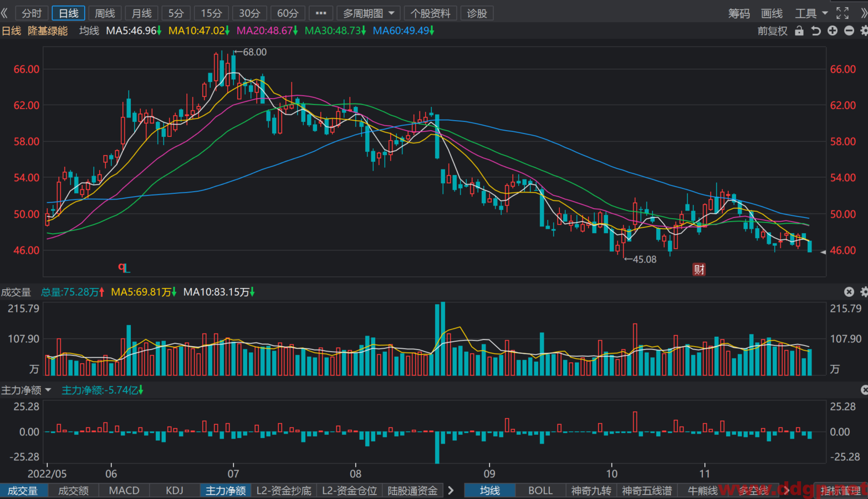Select 15分 period
This screenshot has width=868, height=499.
211,13
